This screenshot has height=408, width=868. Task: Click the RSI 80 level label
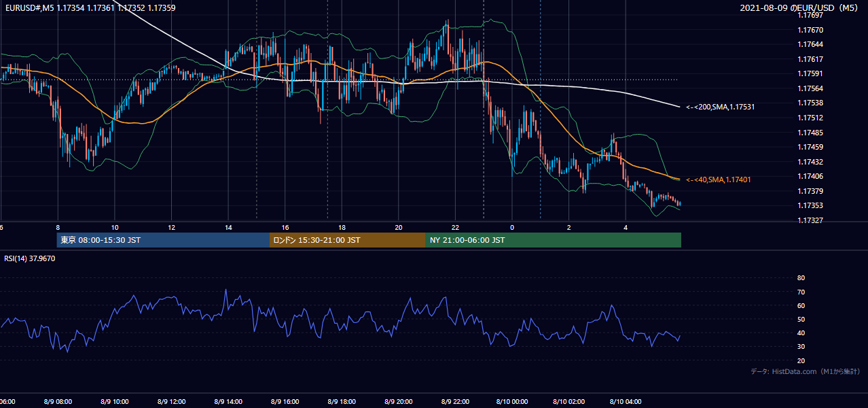[801, 278]
